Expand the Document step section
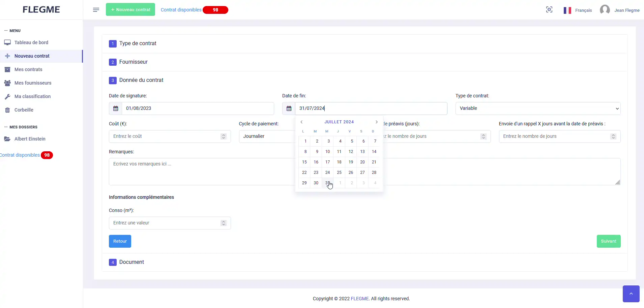This screenshot has width=644, height=308. pos(131,262)
